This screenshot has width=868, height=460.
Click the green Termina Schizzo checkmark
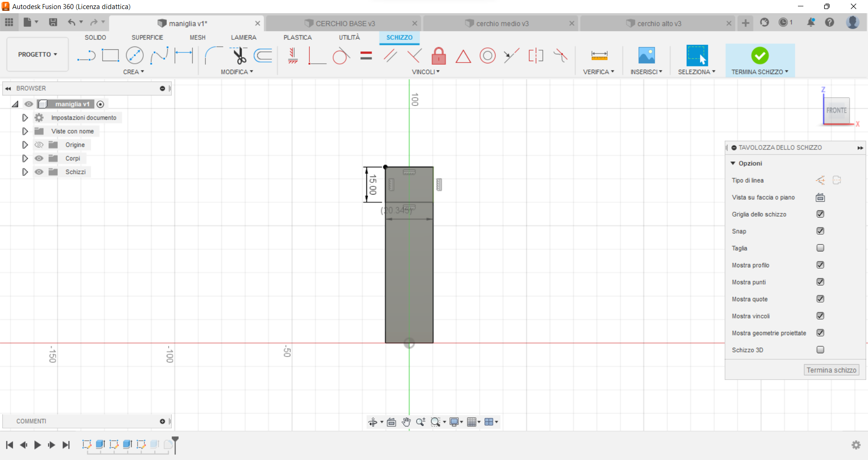(x=759, y=56)
